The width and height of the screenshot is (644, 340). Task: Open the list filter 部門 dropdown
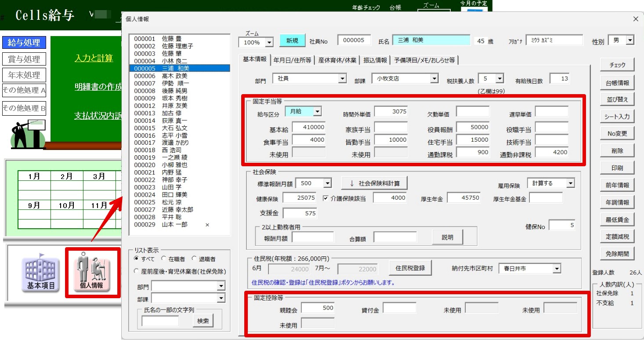(221, 287)
